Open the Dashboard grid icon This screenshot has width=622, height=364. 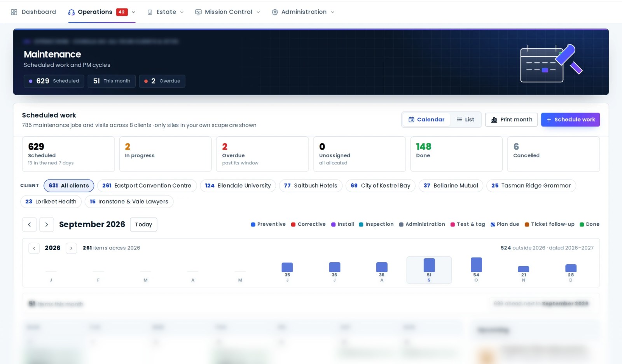click(14, 12)
